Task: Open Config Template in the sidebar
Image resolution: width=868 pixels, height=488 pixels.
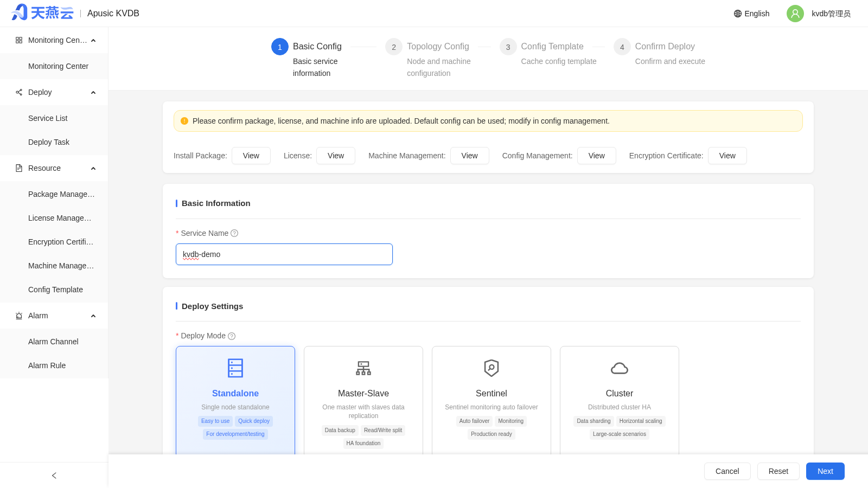Action: tap(54, 290)
